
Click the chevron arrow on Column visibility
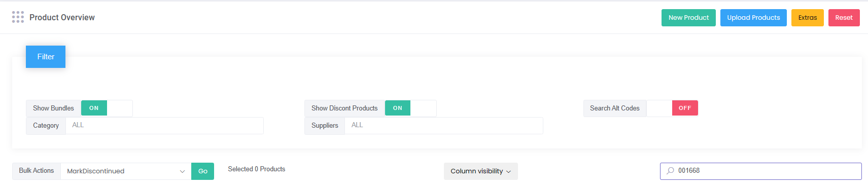point(508,172)
